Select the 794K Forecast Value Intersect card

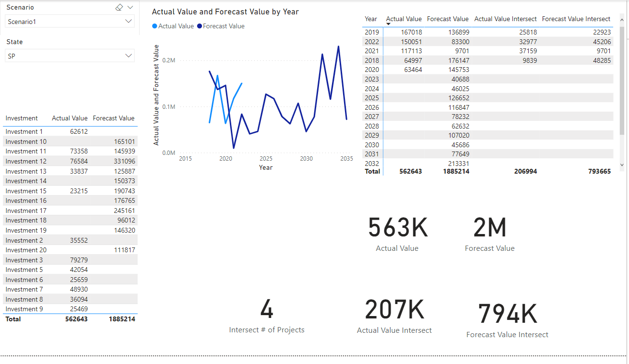click(508, 320)
